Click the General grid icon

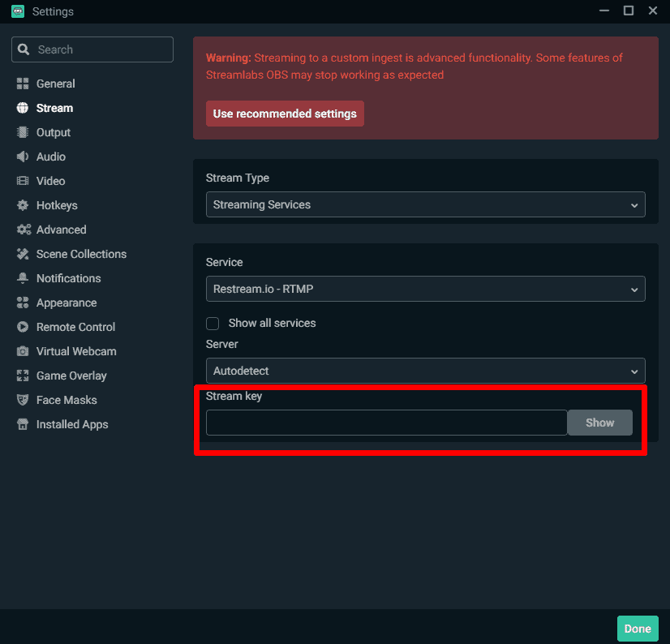pos(23,84)
